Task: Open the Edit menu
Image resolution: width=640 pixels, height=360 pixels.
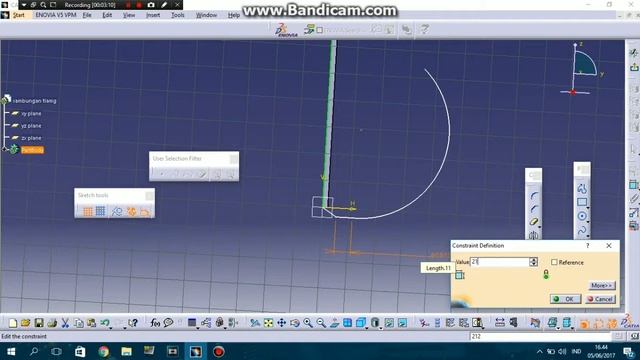Action: coord(107,15)
